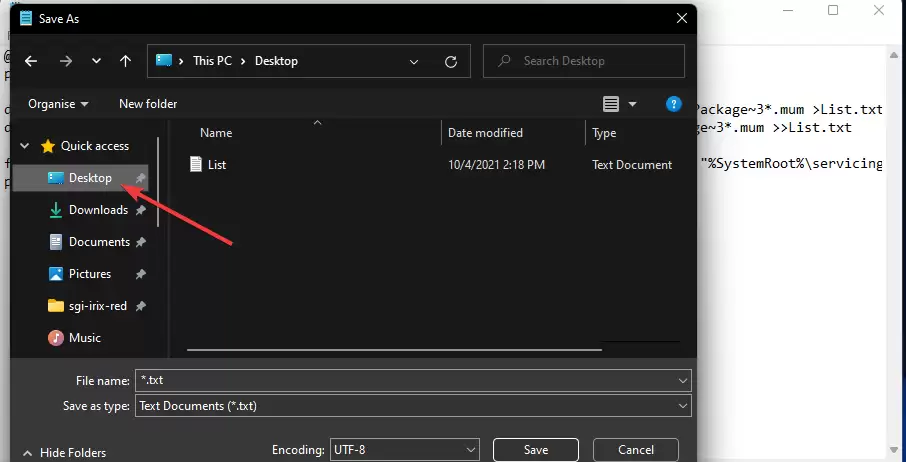906x462 pixels.
Task: Expand the address bar history dropdown
Action: 414,61
